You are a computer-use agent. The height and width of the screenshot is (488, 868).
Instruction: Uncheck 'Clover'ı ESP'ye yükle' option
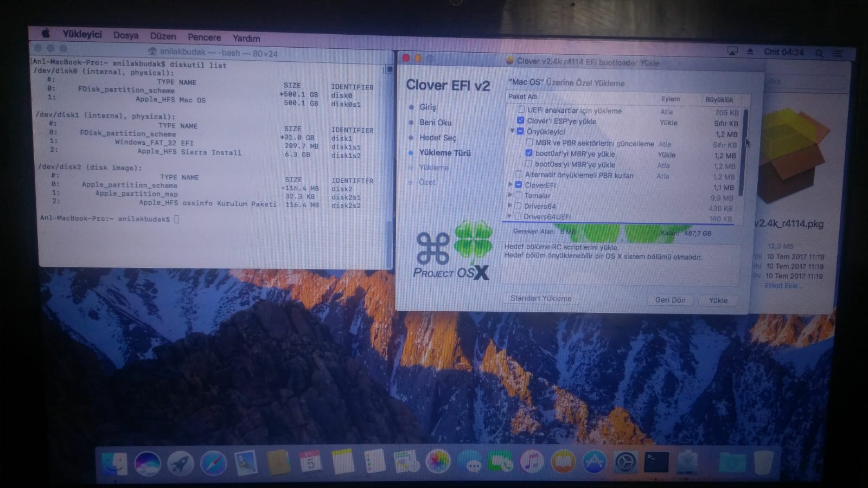coord(521,121)
